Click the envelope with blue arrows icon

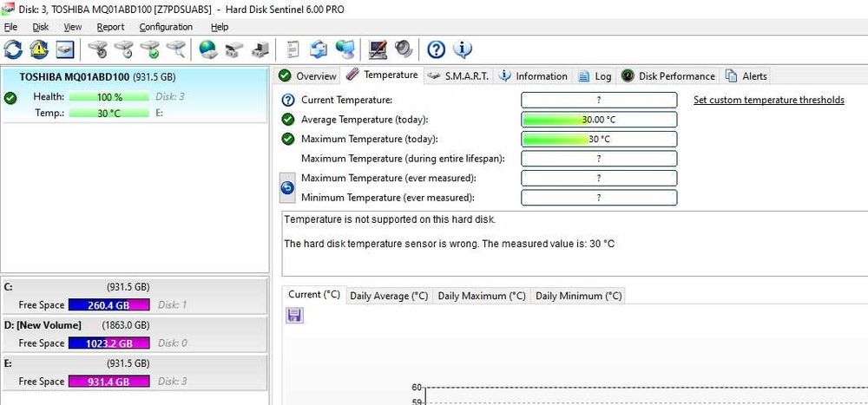tap(319, 49)
